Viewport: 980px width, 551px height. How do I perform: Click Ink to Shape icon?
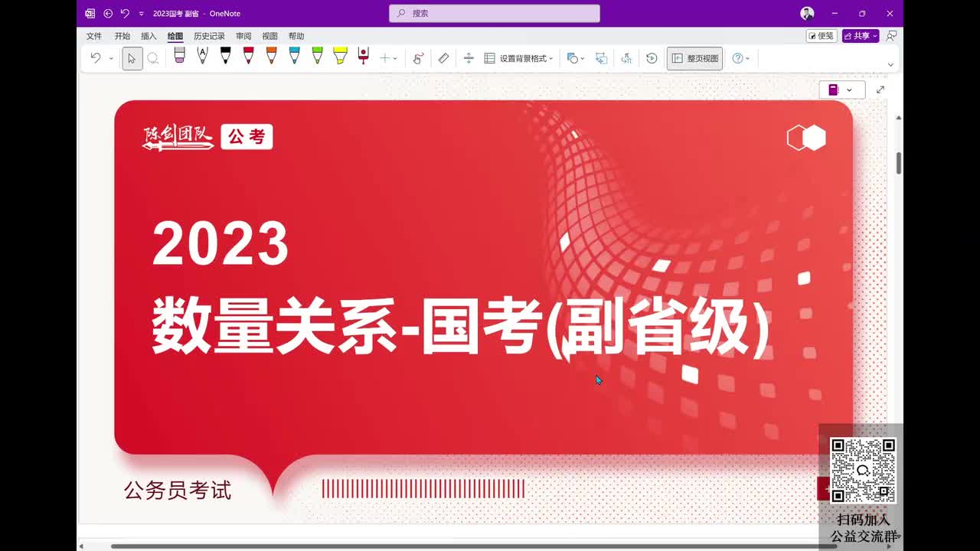coord(601,58)
